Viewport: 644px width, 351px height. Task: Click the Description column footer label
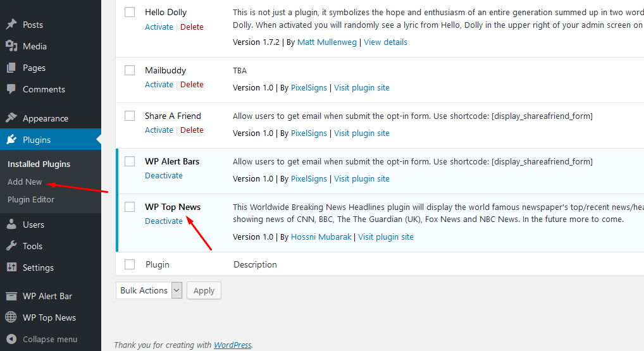coord(255,264)
